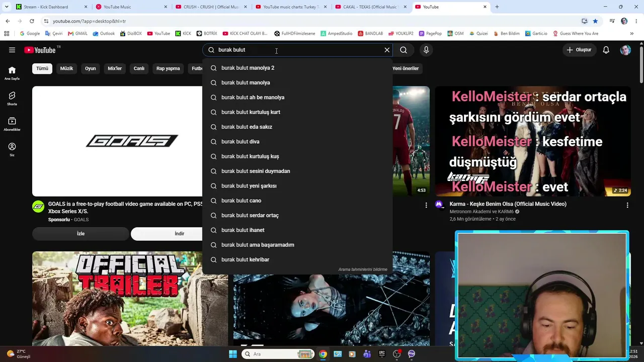Pick suggestion "burak bulut kurtuluş kuş"
Image resolution: width=644 pixels, height=362 pixels.
(297, 156)
